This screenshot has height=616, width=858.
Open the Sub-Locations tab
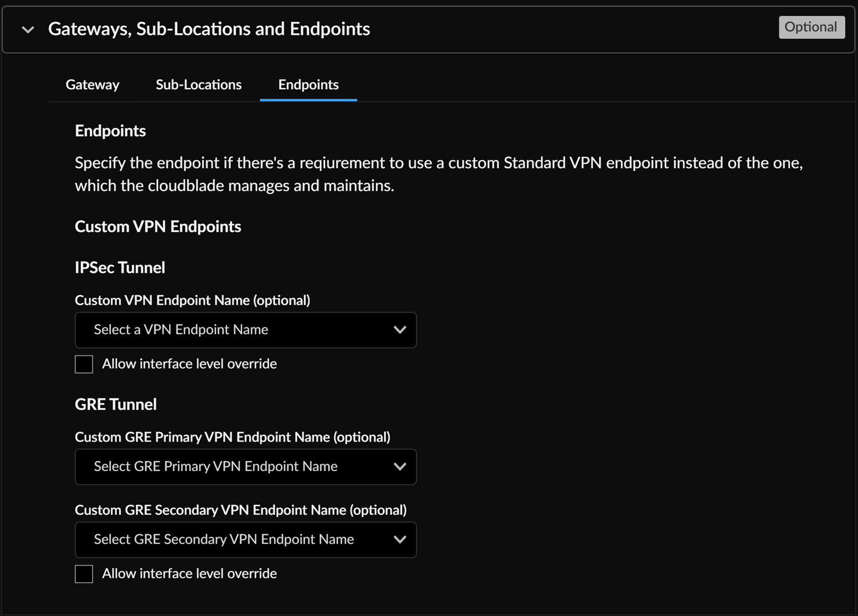pos(198,85)
